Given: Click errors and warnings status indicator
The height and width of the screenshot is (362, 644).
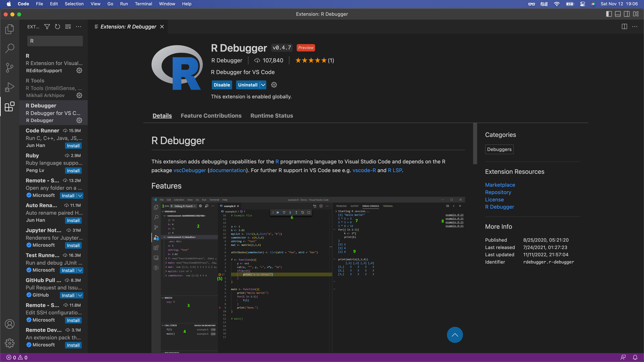Looking at the screenshot, I should 17,357.
